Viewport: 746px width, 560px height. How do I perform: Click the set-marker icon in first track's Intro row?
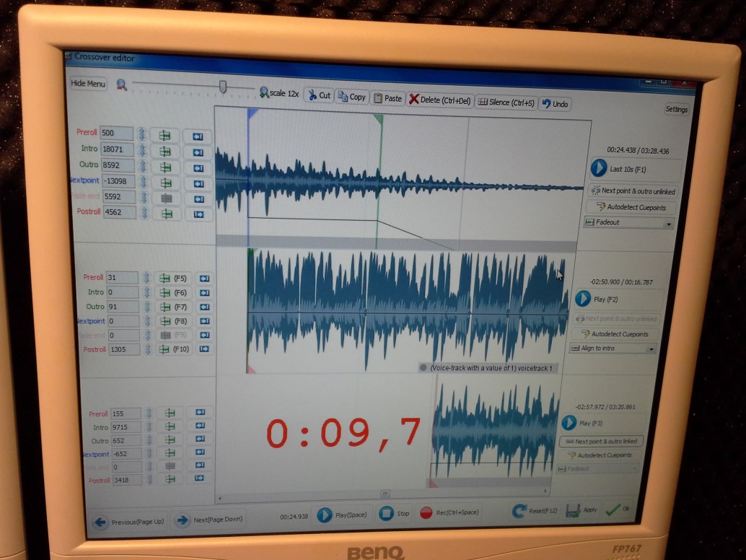165,152
